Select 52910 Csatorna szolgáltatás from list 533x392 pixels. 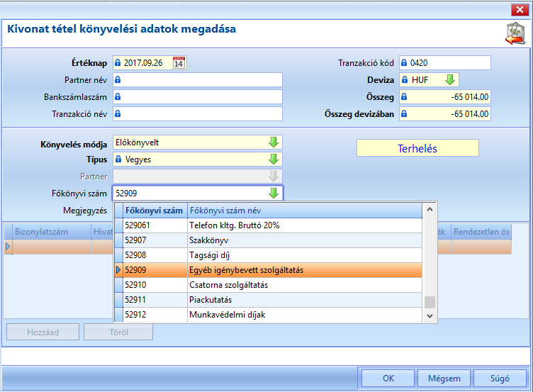point(269,285)
